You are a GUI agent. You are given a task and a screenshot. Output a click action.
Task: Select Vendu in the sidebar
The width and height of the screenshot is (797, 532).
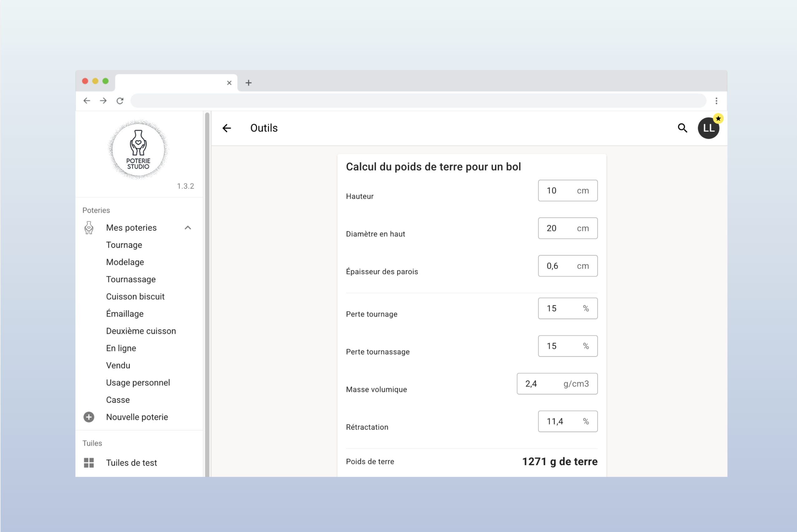pos(118,365)
